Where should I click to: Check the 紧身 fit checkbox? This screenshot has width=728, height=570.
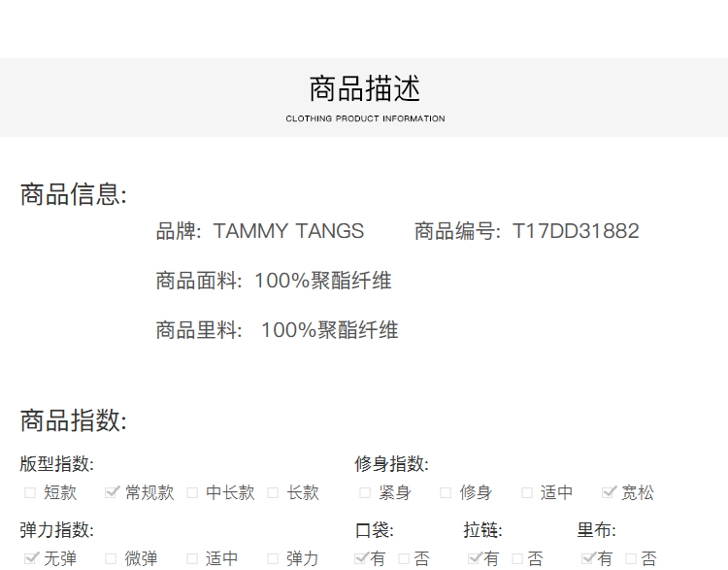pyautogui.click(x=365, y=492)
